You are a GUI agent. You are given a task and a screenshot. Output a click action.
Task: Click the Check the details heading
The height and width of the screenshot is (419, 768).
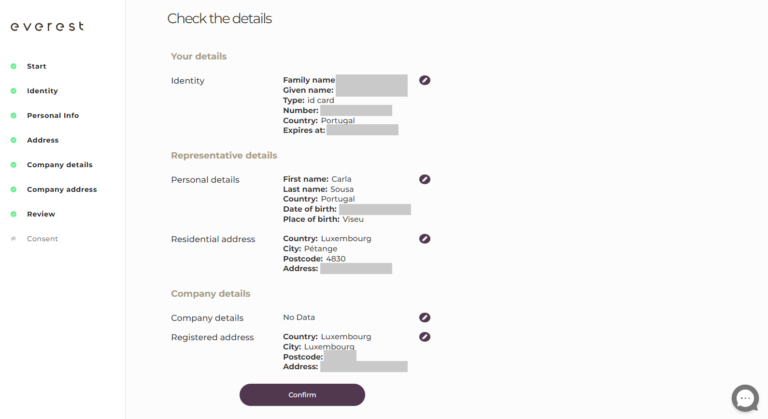click(219, 19)
